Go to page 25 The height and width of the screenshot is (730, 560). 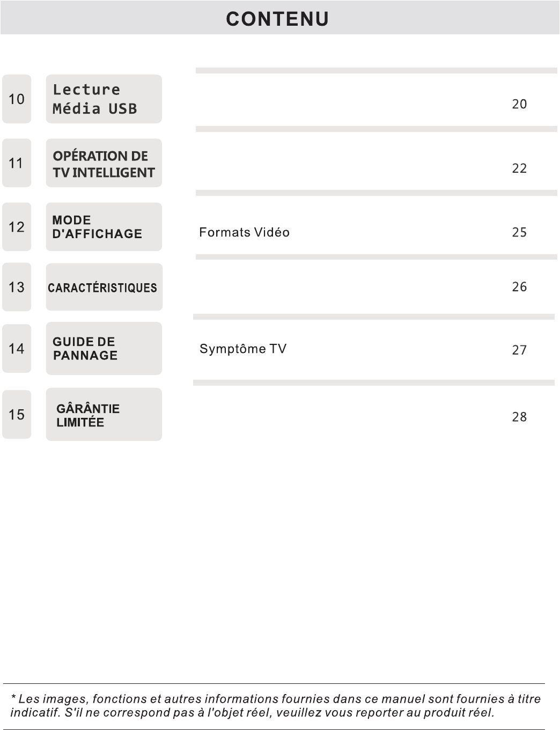(x=519, y=232)
